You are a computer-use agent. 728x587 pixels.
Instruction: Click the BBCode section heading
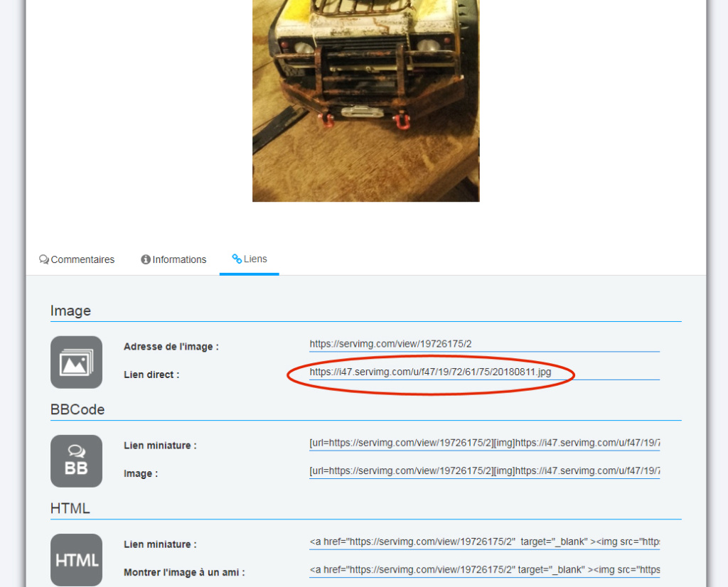[77, 409]
